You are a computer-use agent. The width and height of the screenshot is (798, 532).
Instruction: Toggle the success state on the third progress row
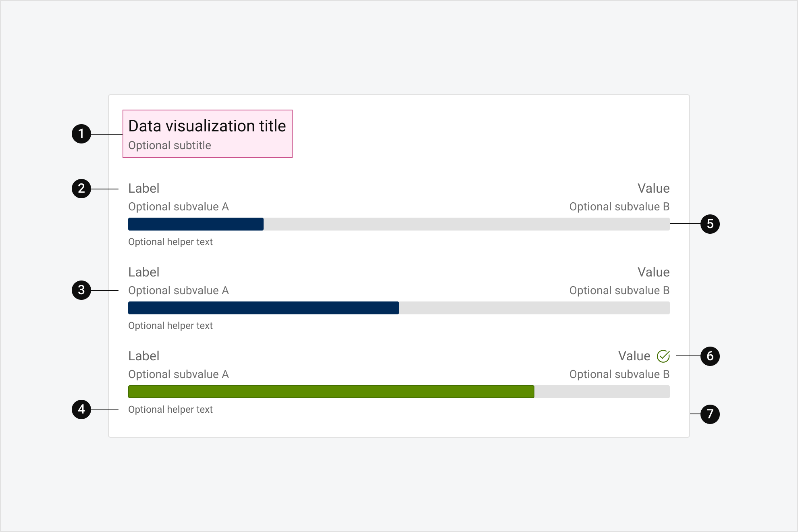click(663, 356)
